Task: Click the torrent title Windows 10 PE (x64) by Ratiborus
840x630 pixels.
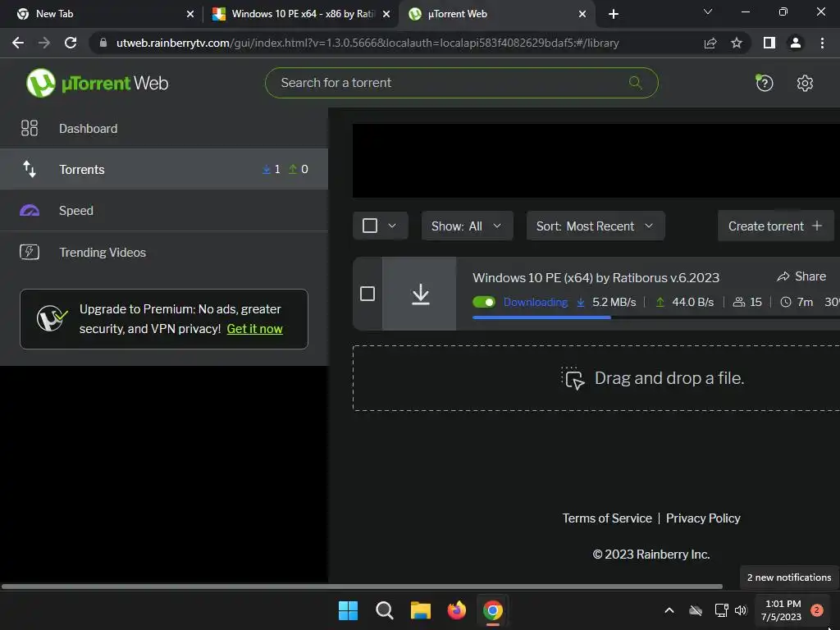Action: pyautogui.click(x=596, y=277)
